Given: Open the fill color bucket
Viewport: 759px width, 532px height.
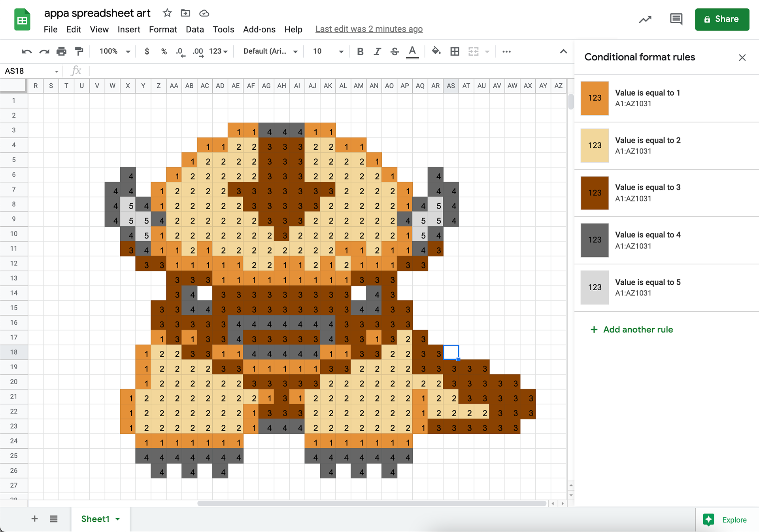Looking at the screenshot, I should (436, 51).
